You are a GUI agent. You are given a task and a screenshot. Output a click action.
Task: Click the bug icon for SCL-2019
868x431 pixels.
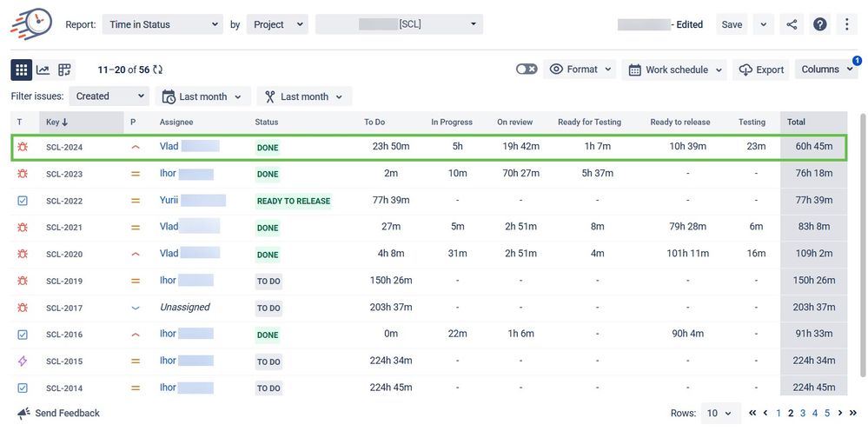click(x=22, y=281)
